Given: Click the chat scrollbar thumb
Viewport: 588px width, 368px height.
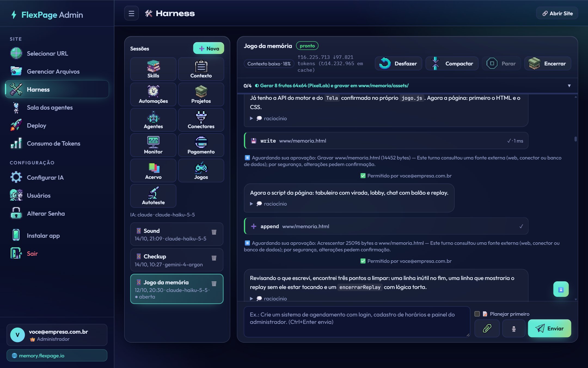Looking at the screenshot, I should point(575,139).
